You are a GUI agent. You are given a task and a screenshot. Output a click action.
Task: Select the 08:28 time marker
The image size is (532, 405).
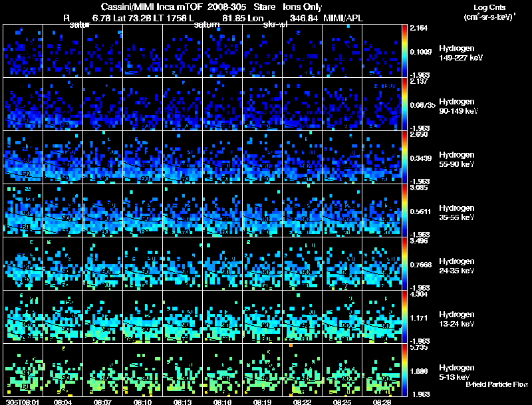383,402
